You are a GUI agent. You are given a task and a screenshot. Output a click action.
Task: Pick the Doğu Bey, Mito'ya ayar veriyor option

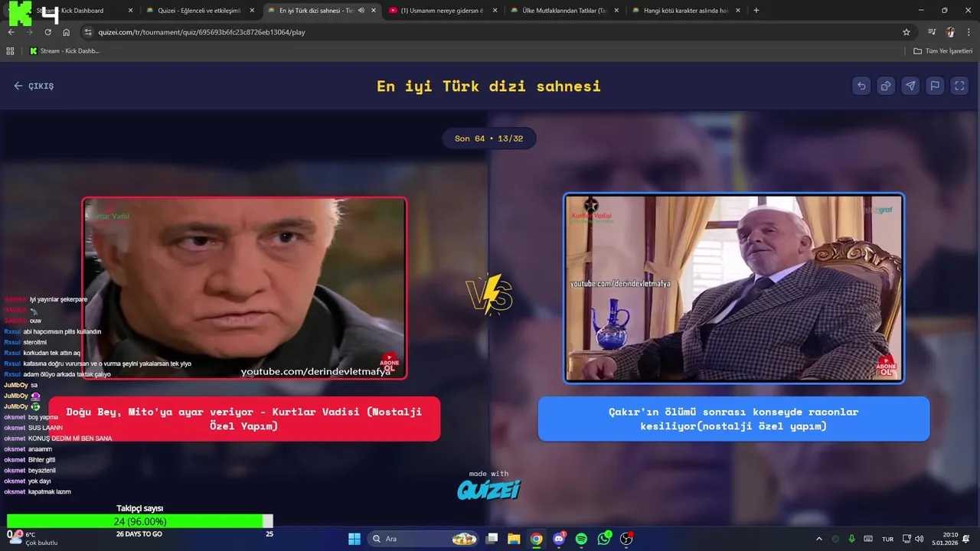(x=244, y=419)
